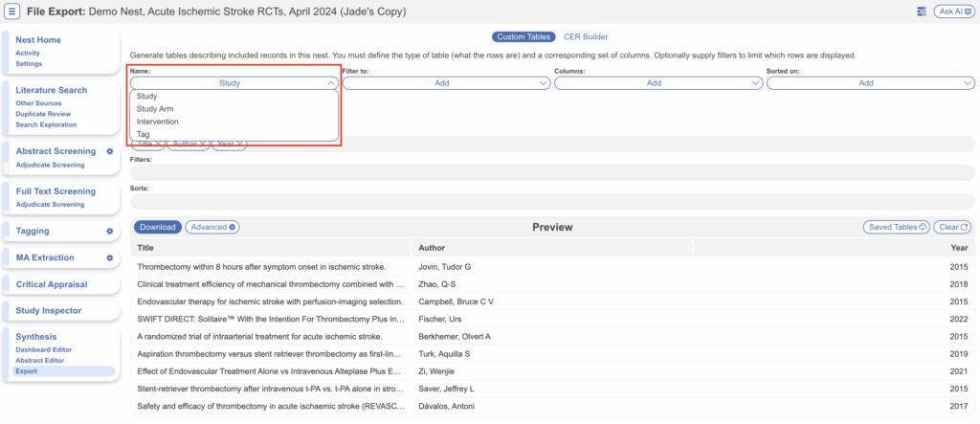Viewport: 980px width, 424px height.
Task: Download the preview table
Action: coord(157,227)
